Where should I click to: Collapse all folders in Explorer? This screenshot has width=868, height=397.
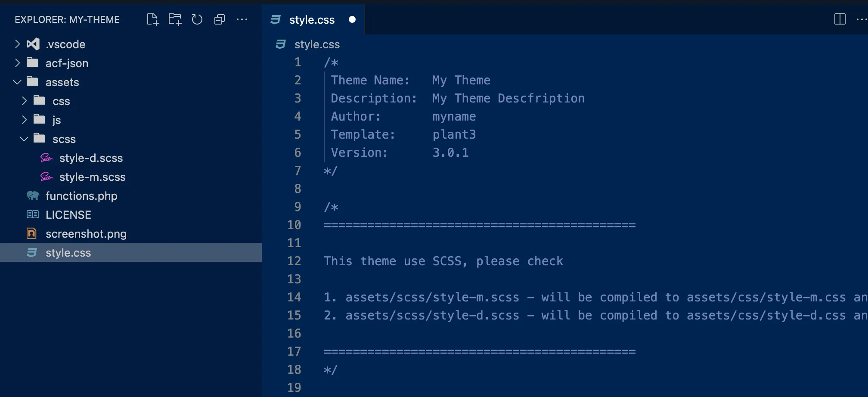pos(220,19)
